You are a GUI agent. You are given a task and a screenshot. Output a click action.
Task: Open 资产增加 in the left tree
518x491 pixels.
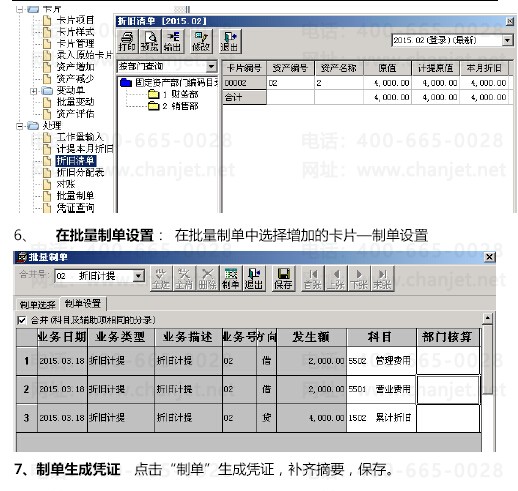(x=75, y=67)
